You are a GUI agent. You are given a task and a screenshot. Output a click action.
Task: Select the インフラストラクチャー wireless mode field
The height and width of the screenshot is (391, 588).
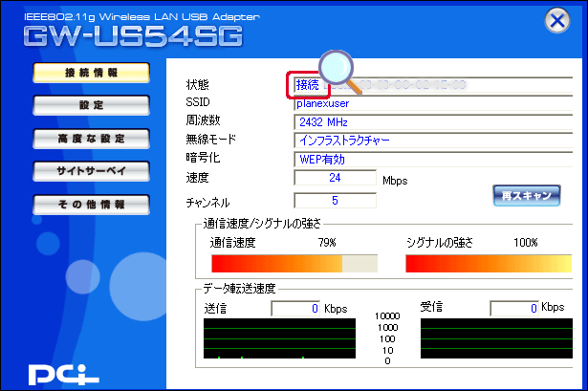click(x=433, y=141)
